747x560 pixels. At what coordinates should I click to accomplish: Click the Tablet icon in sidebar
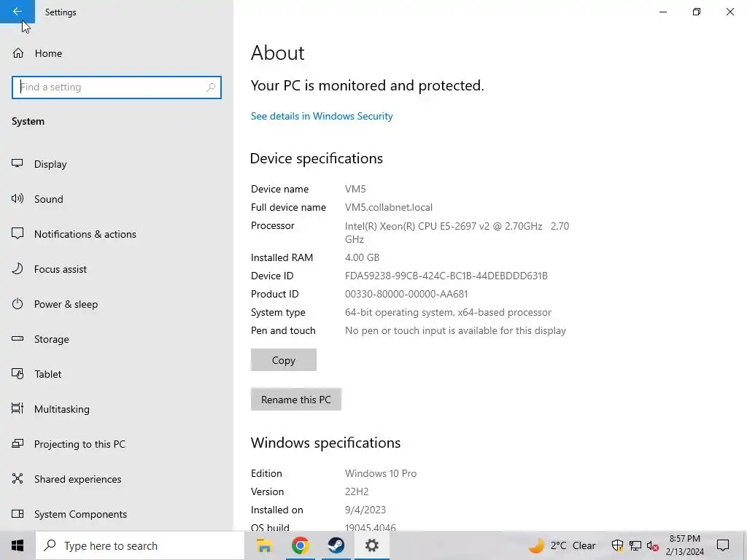click(x=18, y=374)
